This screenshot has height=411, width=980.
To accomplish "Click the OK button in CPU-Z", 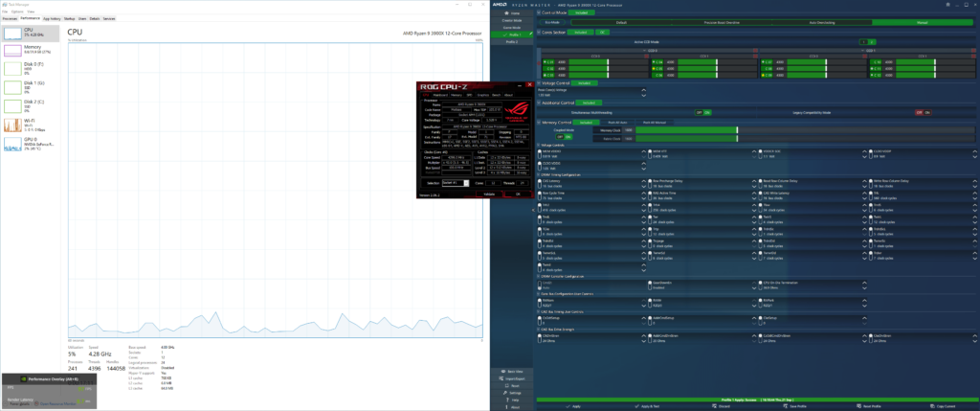I will click(x=518, y=194).
